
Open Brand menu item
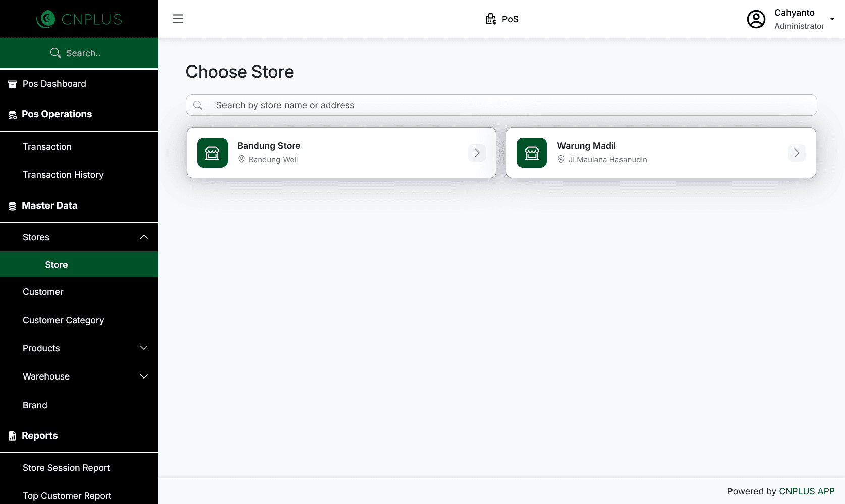pyautogui.click(x=35, y=405)
